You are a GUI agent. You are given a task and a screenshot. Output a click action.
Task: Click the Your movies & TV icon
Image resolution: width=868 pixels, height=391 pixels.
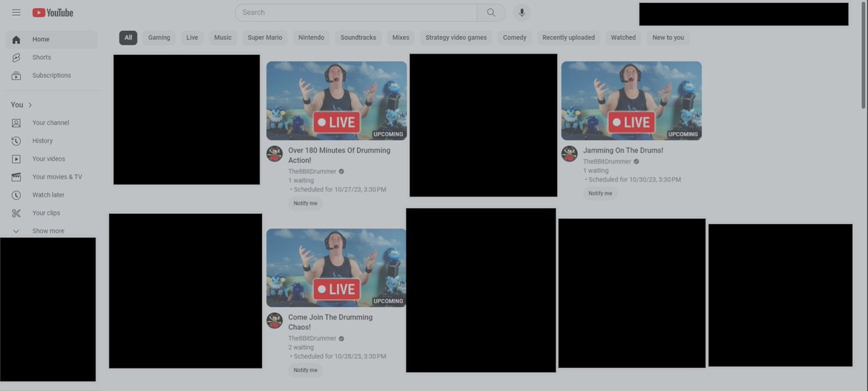(x=16, y=177)
